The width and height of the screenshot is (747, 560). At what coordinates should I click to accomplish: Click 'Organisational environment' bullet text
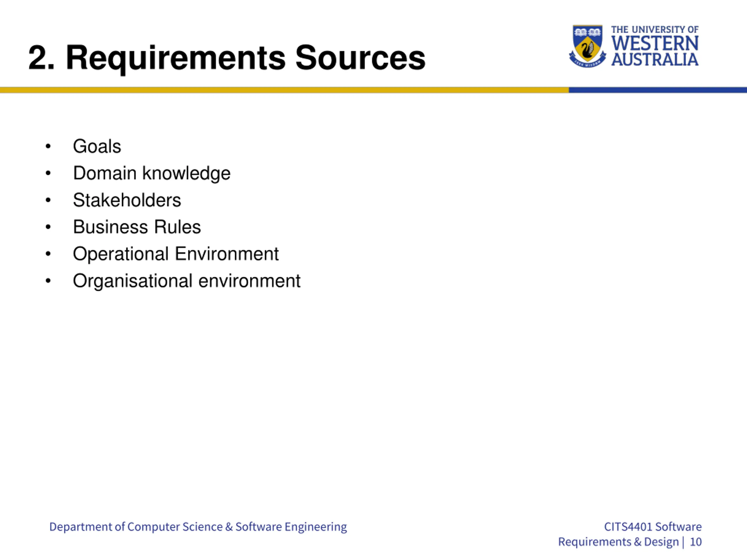click(x=186, y=281)
